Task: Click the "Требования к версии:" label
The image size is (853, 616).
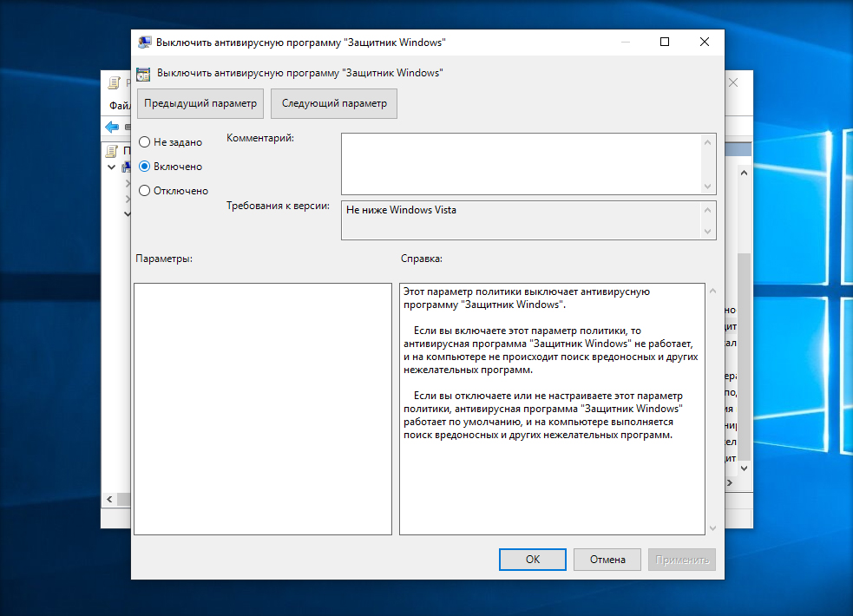Action: tap(278, 206)
